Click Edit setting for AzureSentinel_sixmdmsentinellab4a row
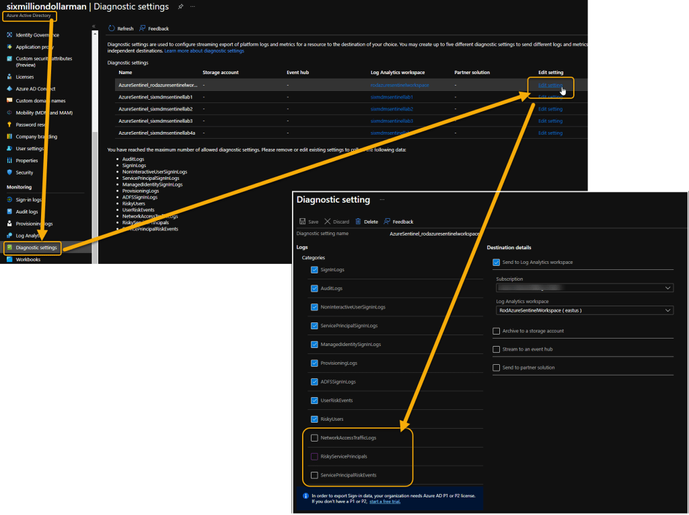 550,133
